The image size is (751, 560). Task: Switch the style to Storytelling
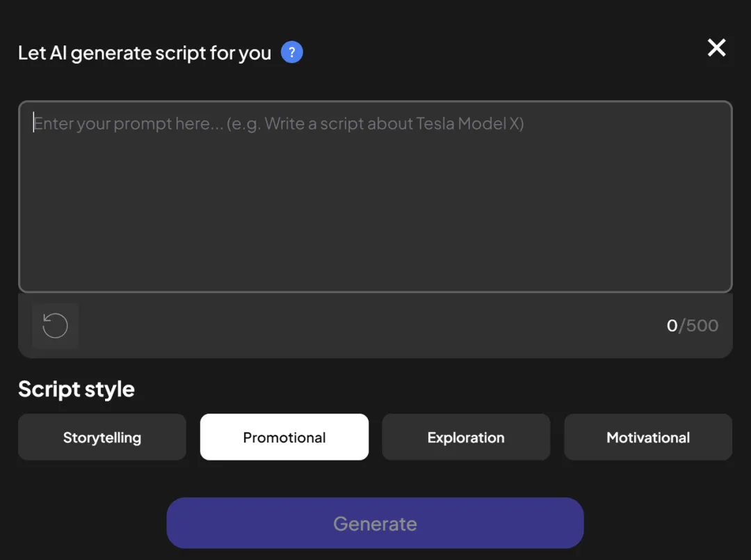[x=102, y=437]
